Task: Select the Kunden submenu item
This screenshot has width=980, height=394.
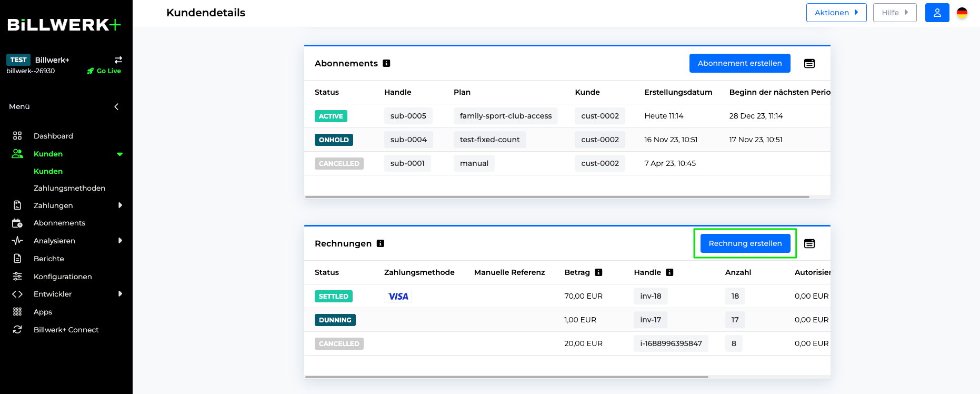Action: click(x=48, y=171)
